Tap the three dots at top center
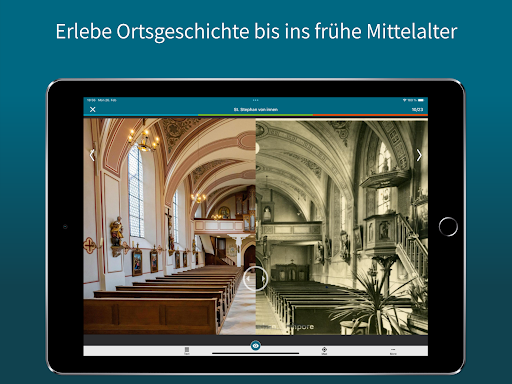Viewport: 512px width, 384px height. coord(256,100)
